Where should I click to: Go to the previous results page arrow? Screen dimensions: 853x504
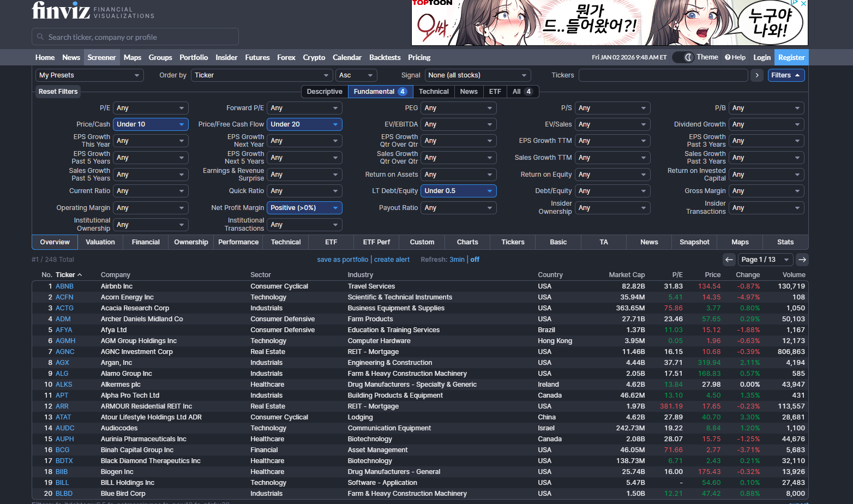pyautogui.click(x=729, y=260)
